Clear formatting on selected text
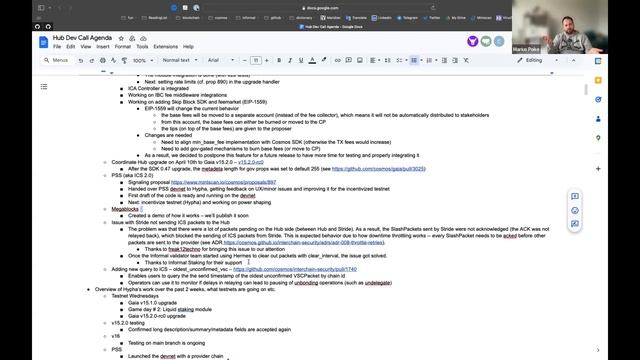The height and width of the screenshot is (360, 640). point(466,60)
